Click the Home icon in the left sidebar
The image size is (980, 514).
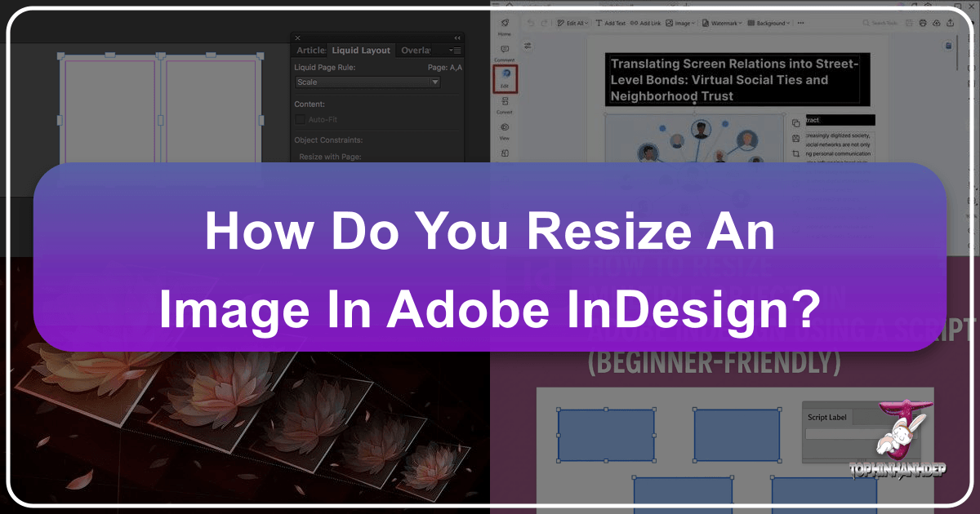tap(505, 24)
